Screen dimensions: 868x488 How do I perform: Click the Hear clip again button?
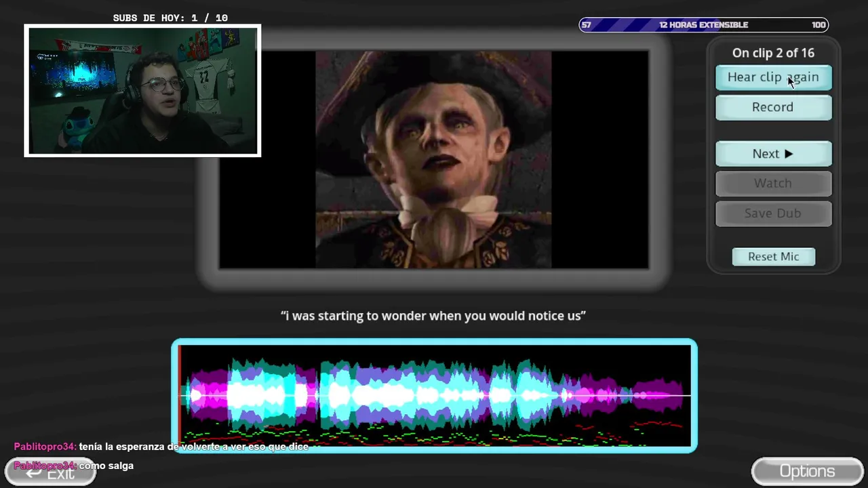pos(773,77)
